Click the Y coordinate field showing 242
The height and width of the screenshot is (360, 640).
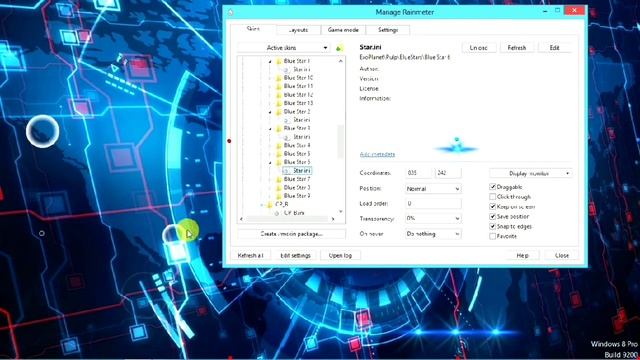[448, 173]
